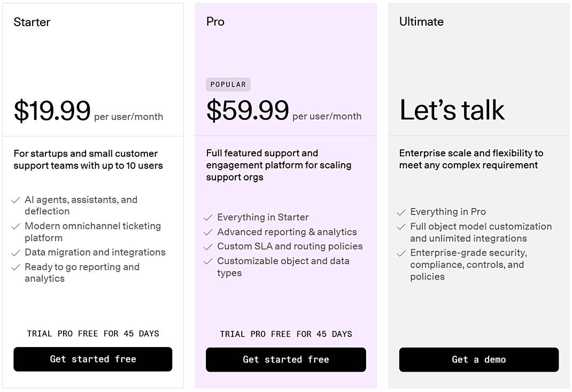Select the Ultimate plan heading
This screenshot has height=392, width=572.
point(421,21)
